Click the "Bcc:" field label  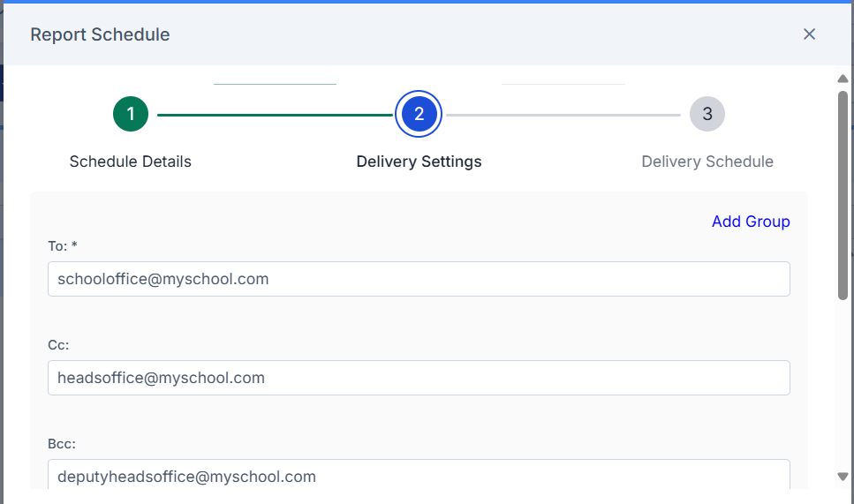click(x=62, y=444)
